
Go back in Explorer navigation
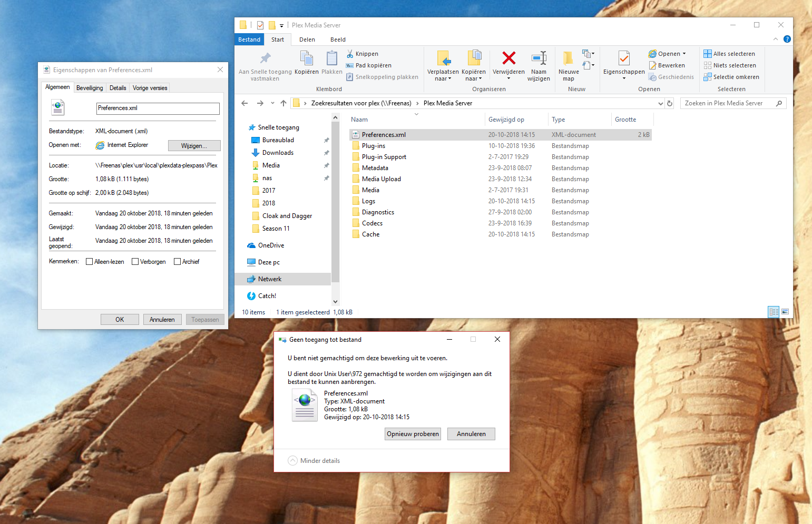click(x=244, y=103)
